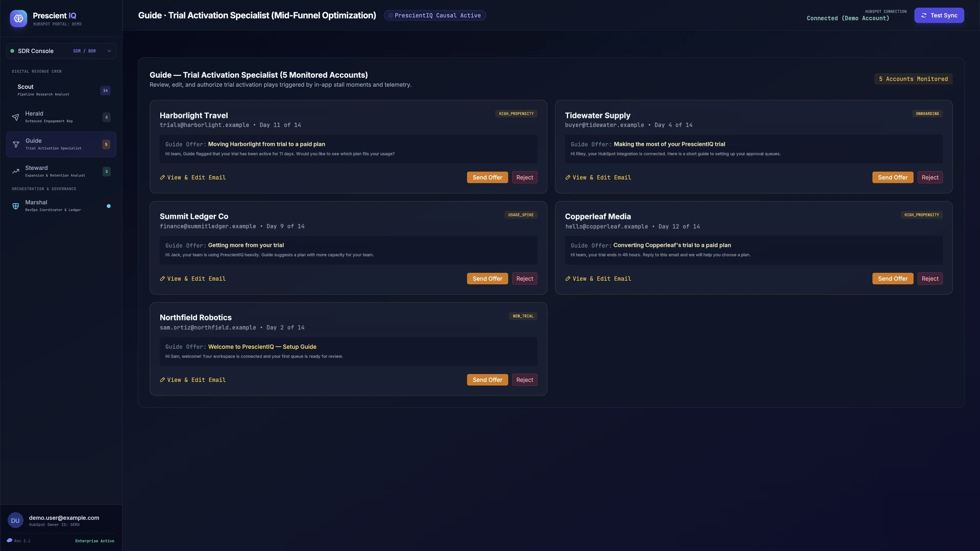Click the NEW_TRIAL tag on Northfield Robotics
Viewport: 980px width, 551px height.
(523, 316)
